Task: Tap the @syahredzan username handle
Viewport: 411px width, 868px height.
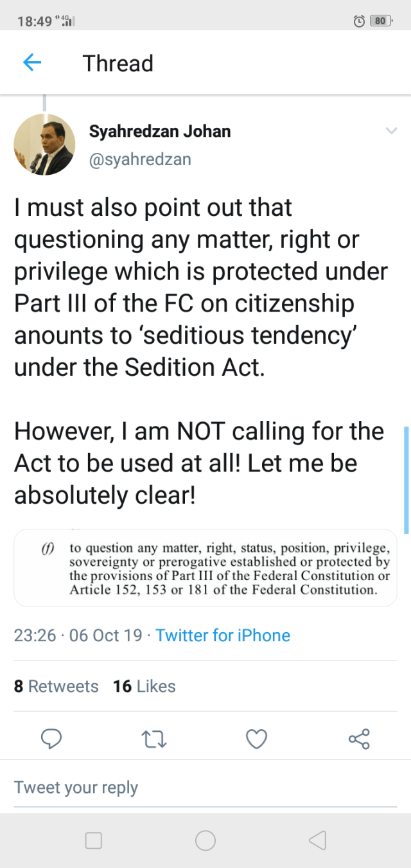Action: point(140,159)
